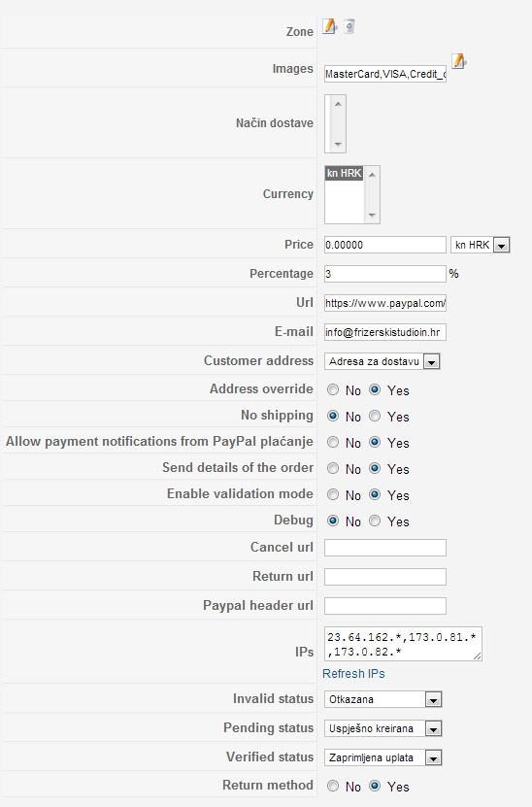Viewport: 532px width, 807px height.
Task: Set Address override to No
Action: point(333,389)
